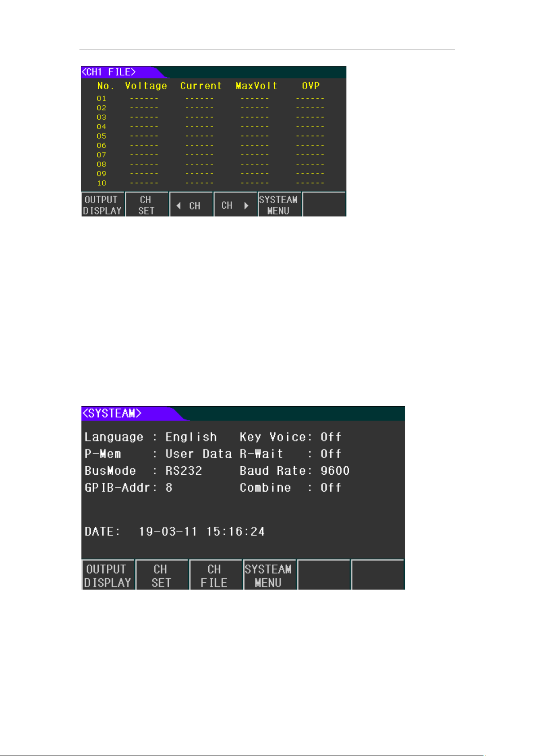
Task: Select file row No. 10
Action: point(210,183)
